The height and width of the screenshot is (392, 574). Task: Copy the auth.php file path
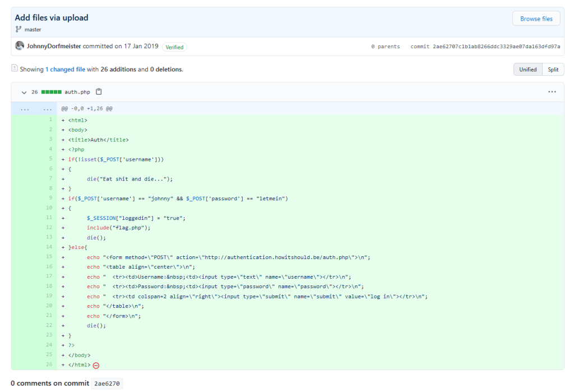99,92
